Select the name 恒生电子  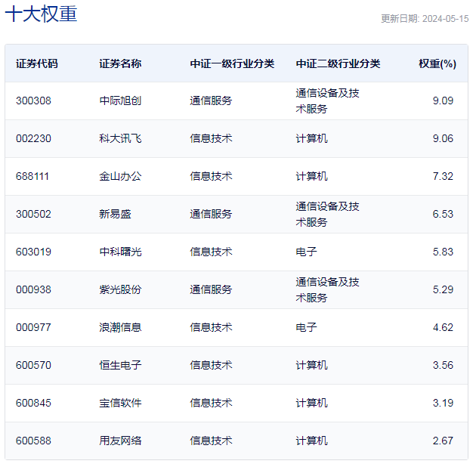pos(120,365)
